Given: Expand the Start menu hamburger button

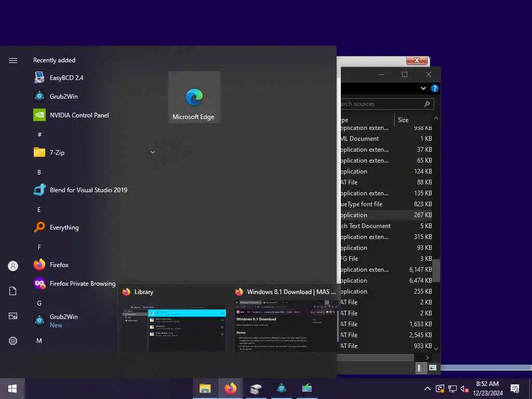Looking at the screenshot, I should click(x=13, y=60).
